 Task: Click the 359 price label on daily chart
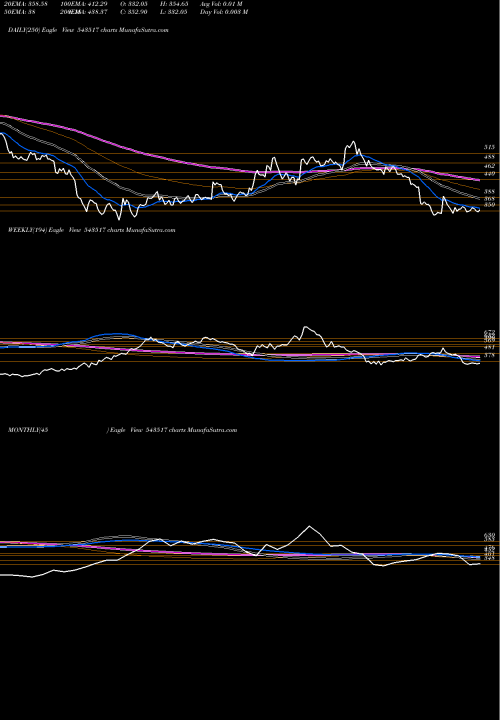(x=489, y=205)
